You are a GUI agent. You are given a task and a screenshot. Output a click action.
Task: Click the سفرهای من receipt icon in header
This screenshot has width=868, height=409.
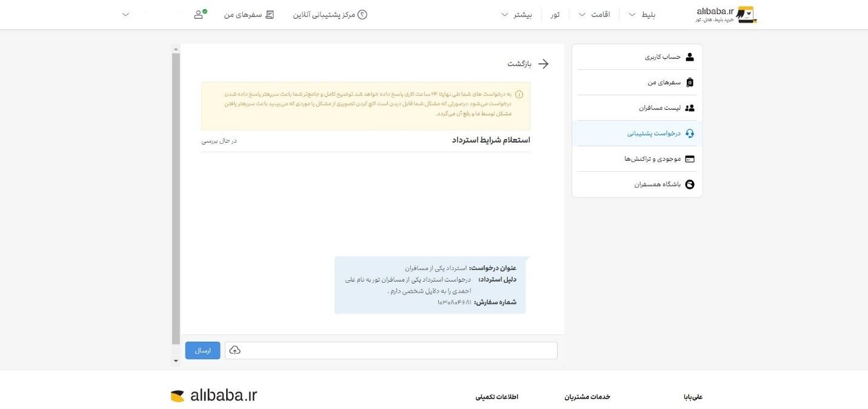tap(270, 15)
